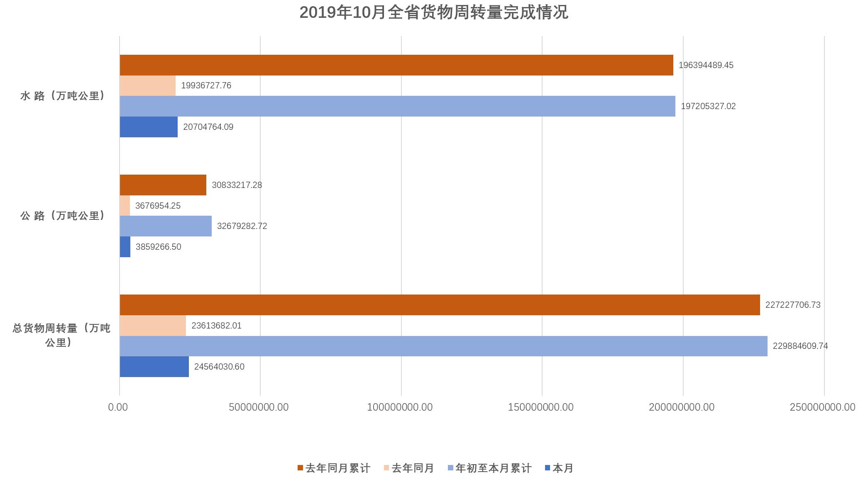868x482 pixels.
Task: Click the light blue 年初至本月累计 legend swatch
Action: pos(450,468)
